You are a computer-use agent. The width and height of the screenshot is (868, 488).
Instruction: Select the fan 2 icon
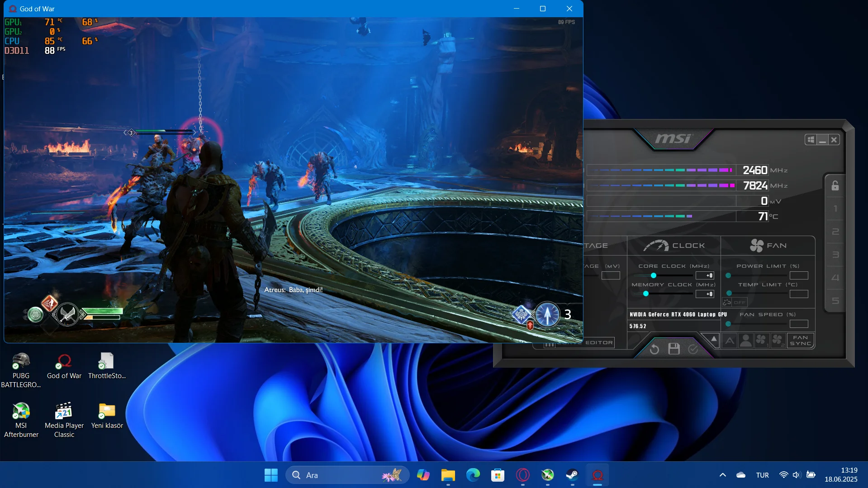pos(778,341)
